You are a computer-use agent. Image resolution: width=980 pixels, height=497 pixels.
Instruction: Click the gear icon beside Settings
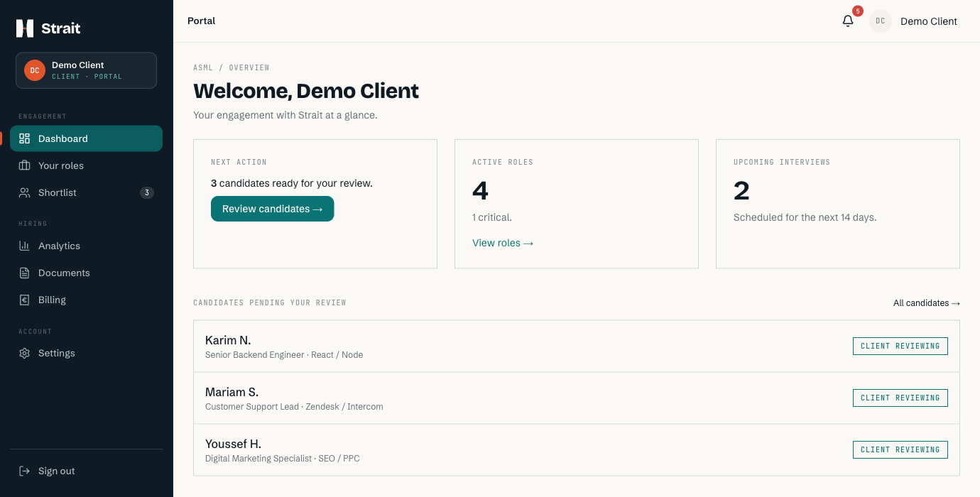click(25, 353)
